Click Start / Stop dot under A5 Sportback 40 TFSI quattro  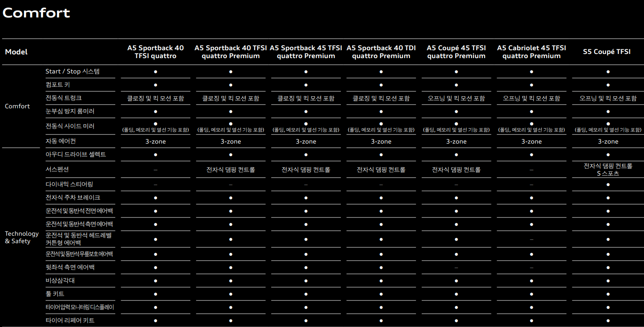156,71
